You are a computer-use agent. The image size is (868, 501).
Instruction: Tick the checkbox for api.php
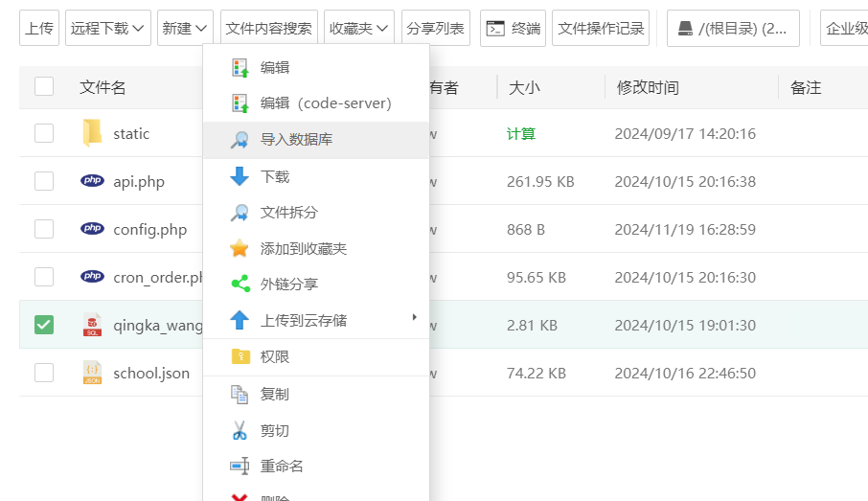44,181
